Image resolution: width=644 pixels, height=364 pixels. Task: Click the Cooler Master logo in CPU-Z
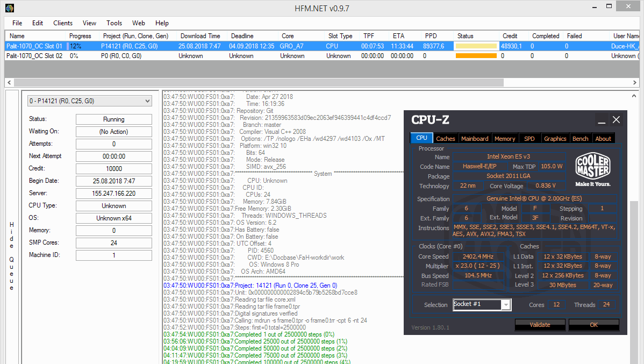(x=592, y=170)
